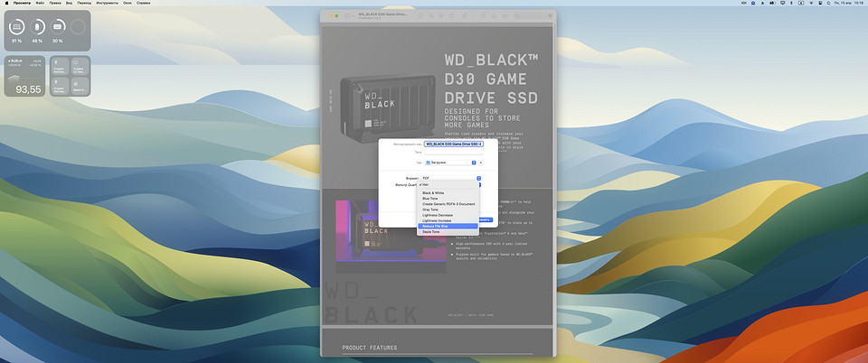Click the zoom in magnifier toolbar icon
868x363 pixels.
point(441,15)
